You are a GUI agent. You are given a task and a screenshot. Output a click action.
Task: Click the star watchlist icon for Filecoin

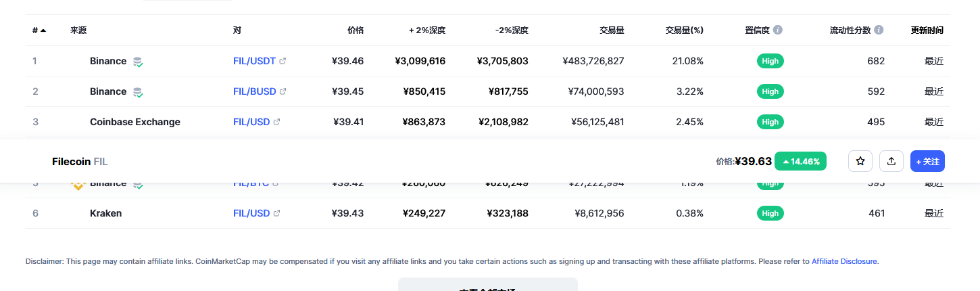[860, 161]
